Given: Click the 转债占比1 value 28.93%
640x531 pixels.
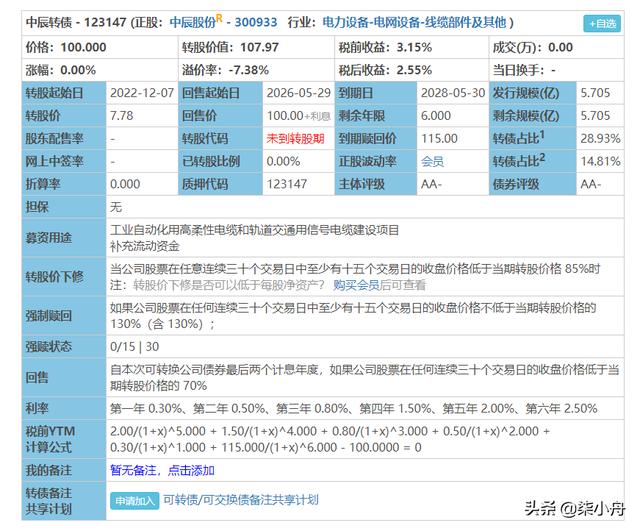Looking at the screenshot, I should click(600, 139).
